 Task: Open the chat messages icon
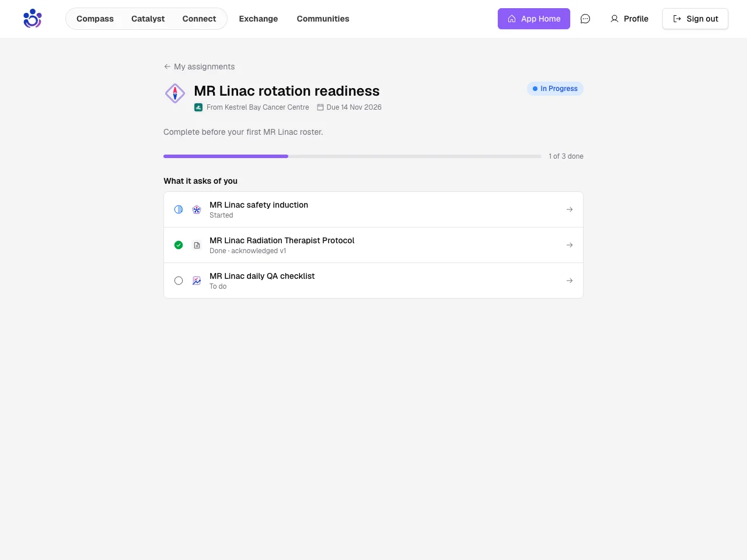[585, 19]
